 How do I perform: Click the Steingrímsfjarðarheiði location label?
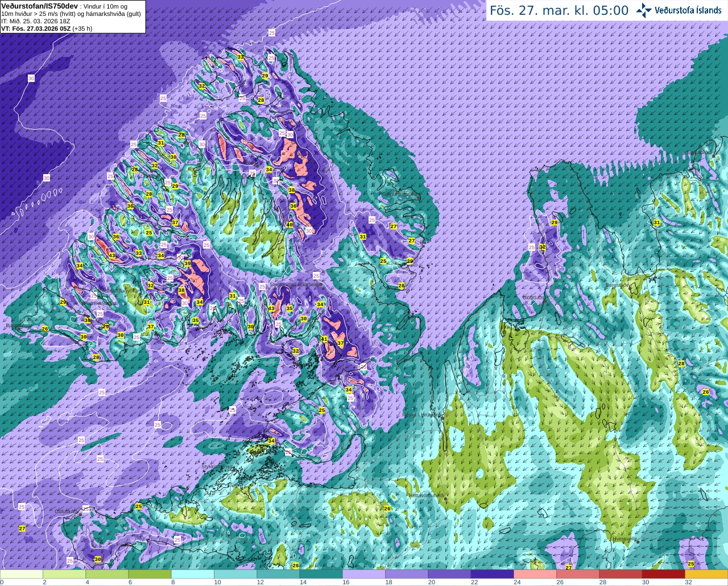click(296, 284)
